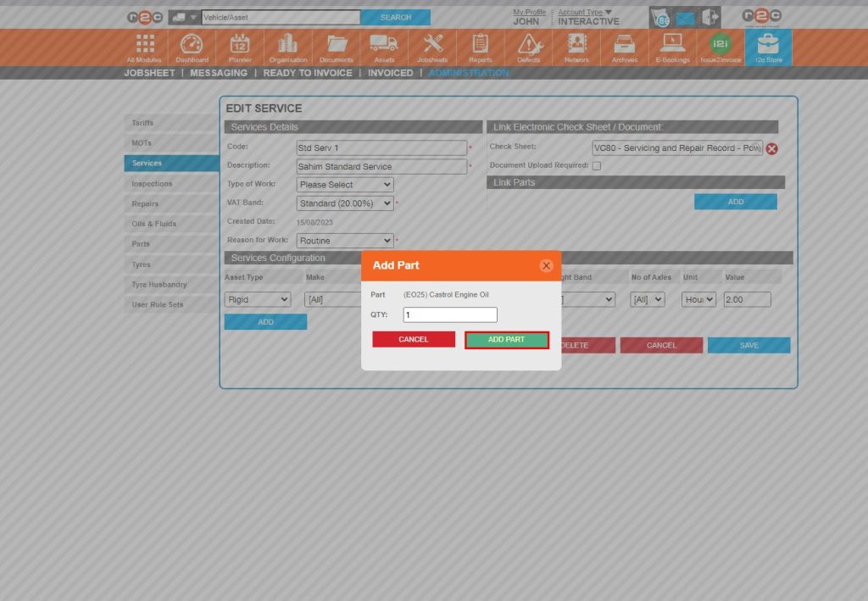Select MOTs in the sidebar
Image resolution: width=868 pixels, height=601 pixels.
[171, 142]
